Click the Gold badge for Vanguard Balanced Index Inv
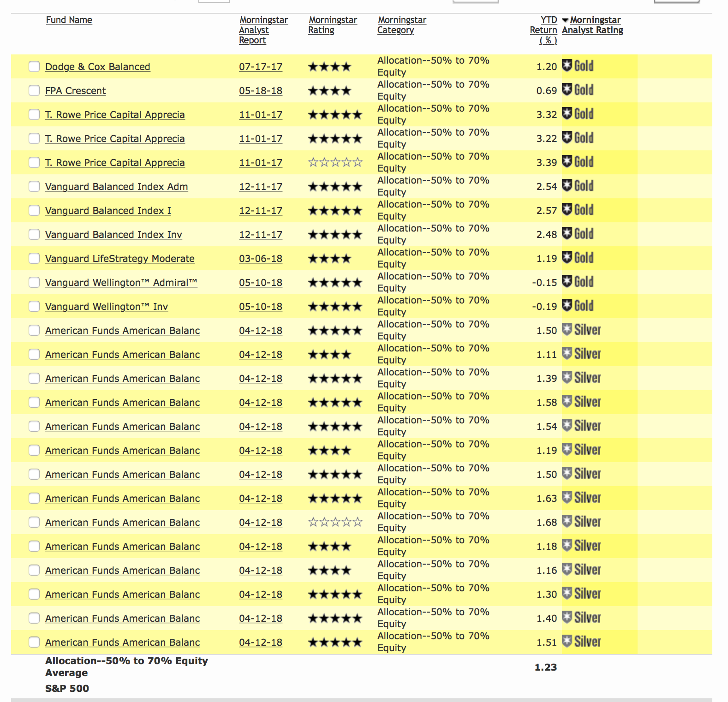 pyautogui.click(x=578, y=234)
